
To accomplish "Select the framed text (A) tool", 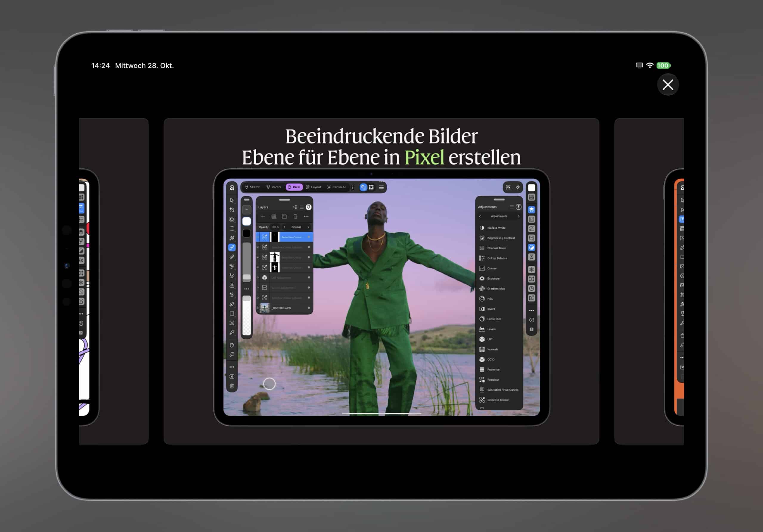I will pyautogui.click(x=232, y=323).
